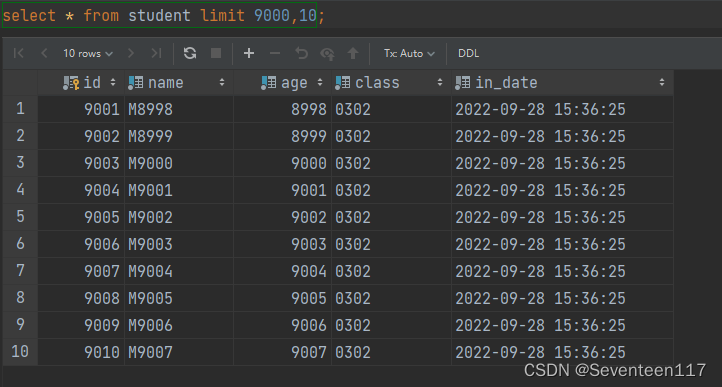722x387 pixels.
Task: Click the stop query square icon
Action: tap(215, 53)
